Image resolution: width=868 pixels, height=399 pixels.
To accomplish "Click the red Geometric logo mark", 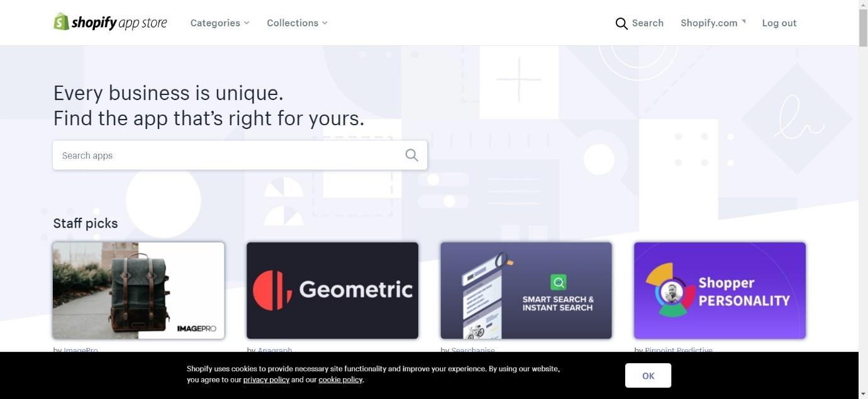I will 272,290.
